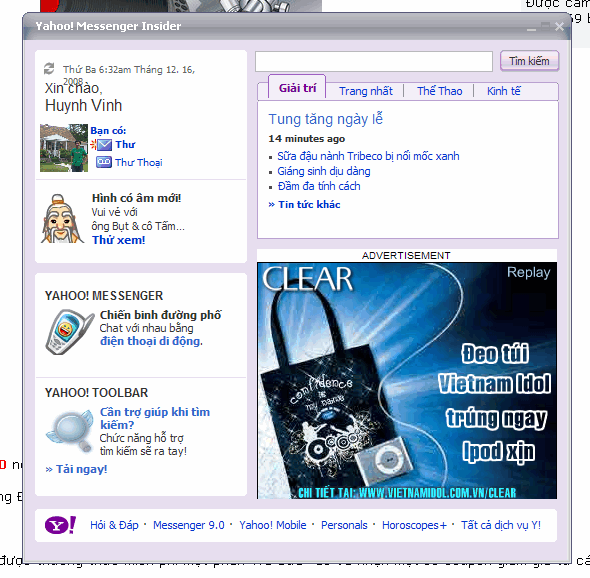This screenshot has height=578, width=590.
Task: Open the Sữa đậu nành Tribeco article
Action: tap(368, 156)
